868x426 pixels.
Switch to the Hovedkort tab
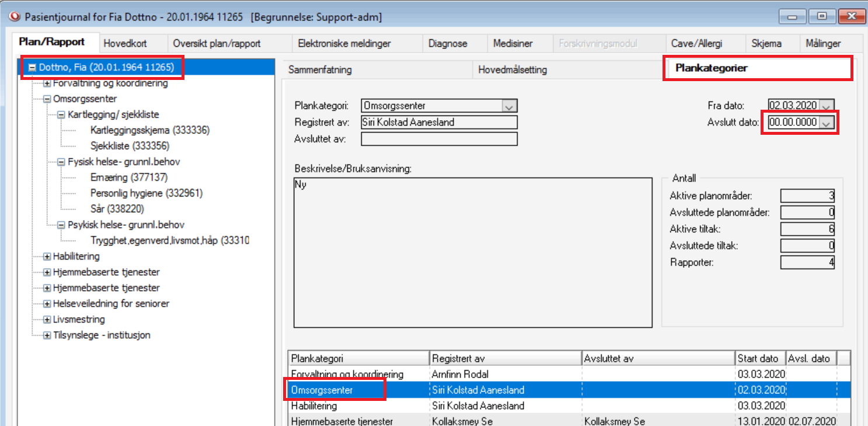[x=125, y=44]
